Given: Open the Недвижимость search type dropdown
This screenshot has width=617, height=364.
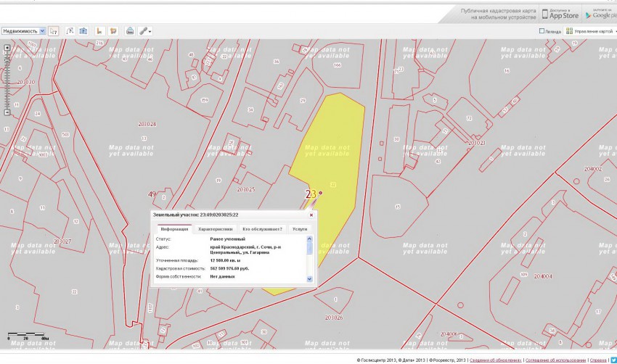Looking at the screenshot, I should pos(23,31).
